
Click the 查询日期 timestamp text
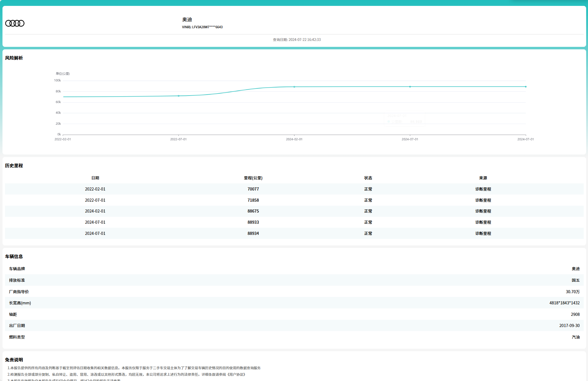[x=297, y=40]
